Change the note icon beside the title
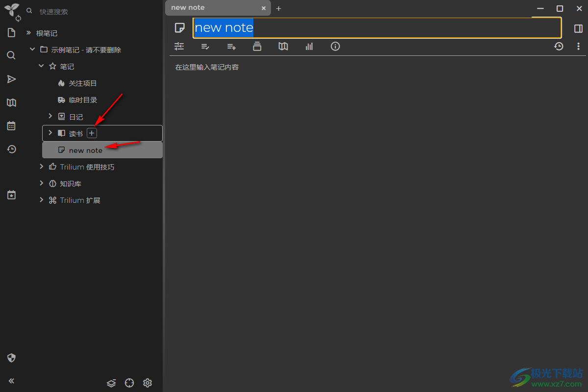 coord(180,28)
